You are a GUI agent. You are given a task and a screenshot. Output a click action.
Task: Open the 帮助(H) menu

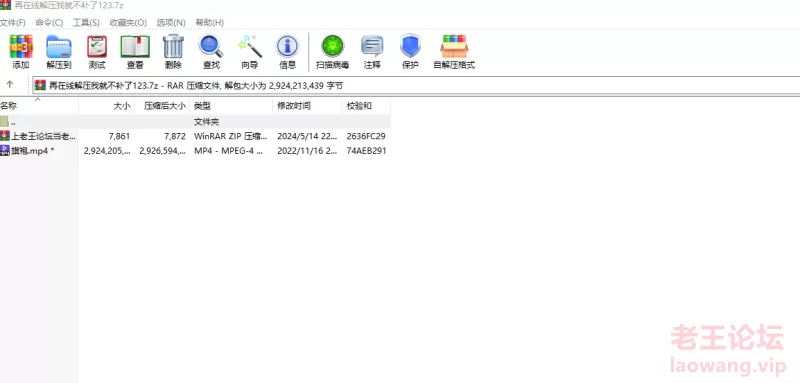point(210,22)
